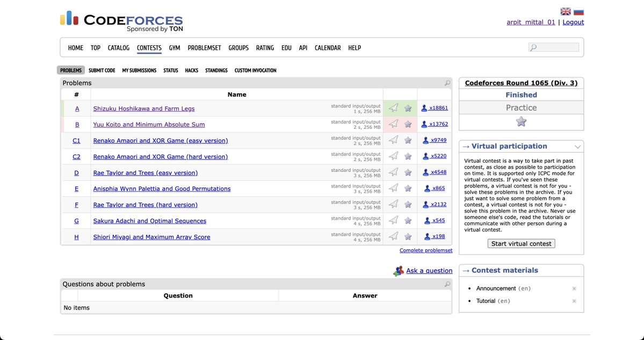Collapse the Virtual participation box chevron

tap(577, 147)
